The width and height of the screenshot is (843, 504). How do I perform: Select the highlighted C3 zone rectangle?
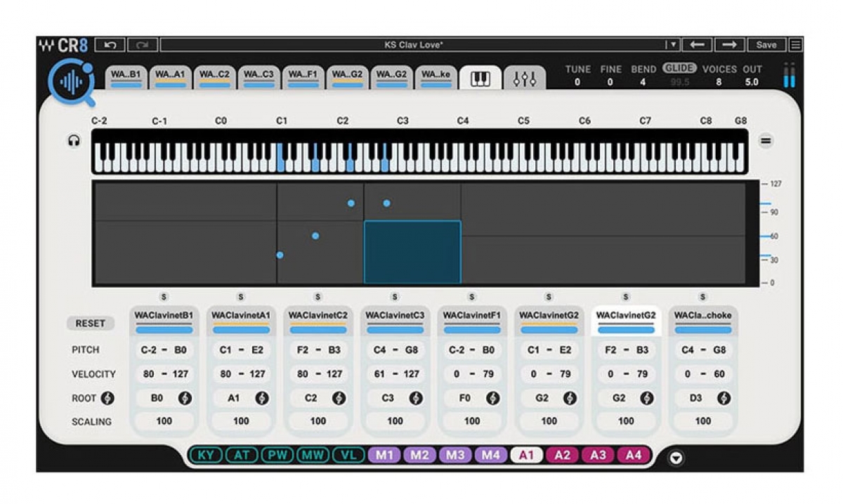(412, 252)
